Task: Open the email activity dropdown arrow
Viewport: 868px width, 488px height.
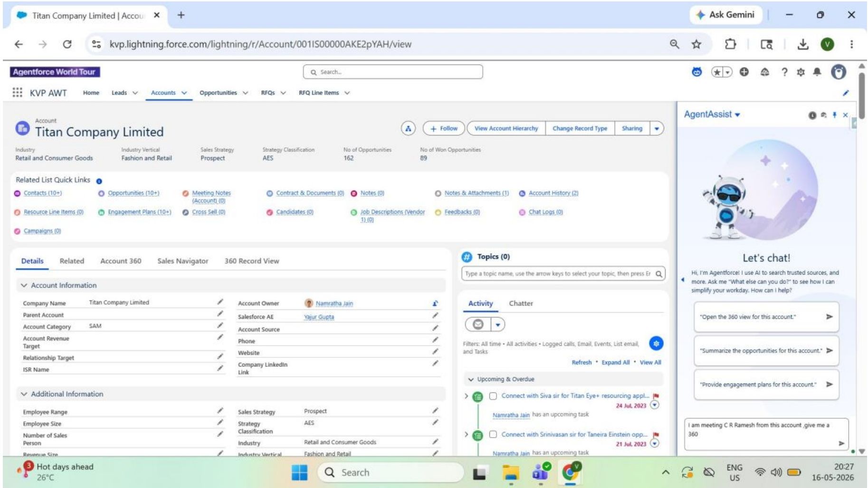Action: tap(498, 325)
